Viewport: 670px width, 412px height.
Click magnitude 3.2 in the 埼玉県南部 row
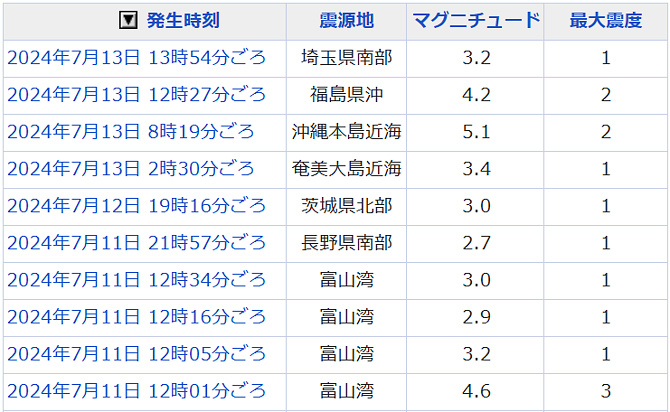click(476, 58)
